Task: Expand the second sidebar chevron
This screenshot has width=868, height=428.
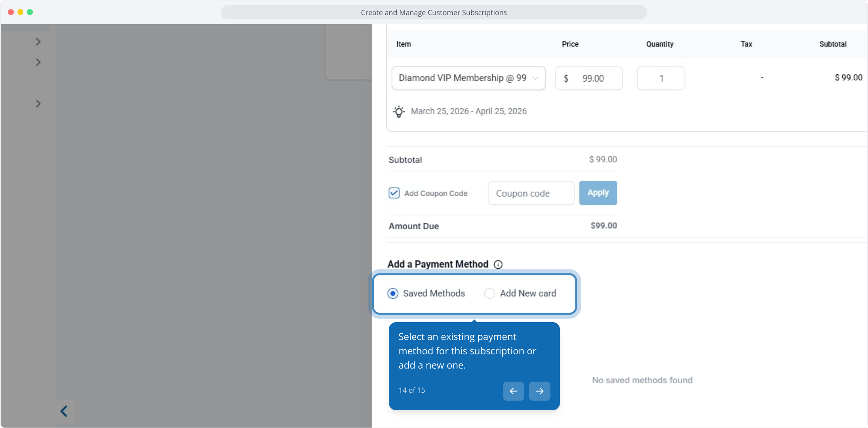Action: [38, 62]
